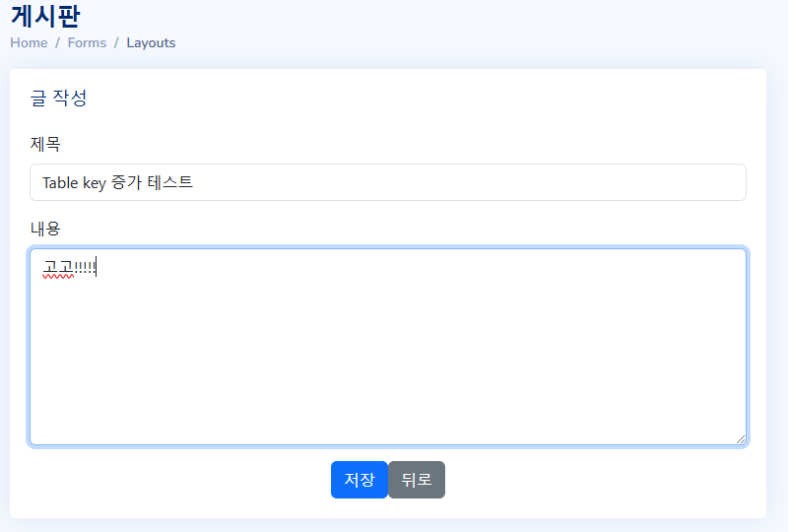788x532 pixels.
Task: Grab the textarea resize handle corner
Action: pos(741,439)
